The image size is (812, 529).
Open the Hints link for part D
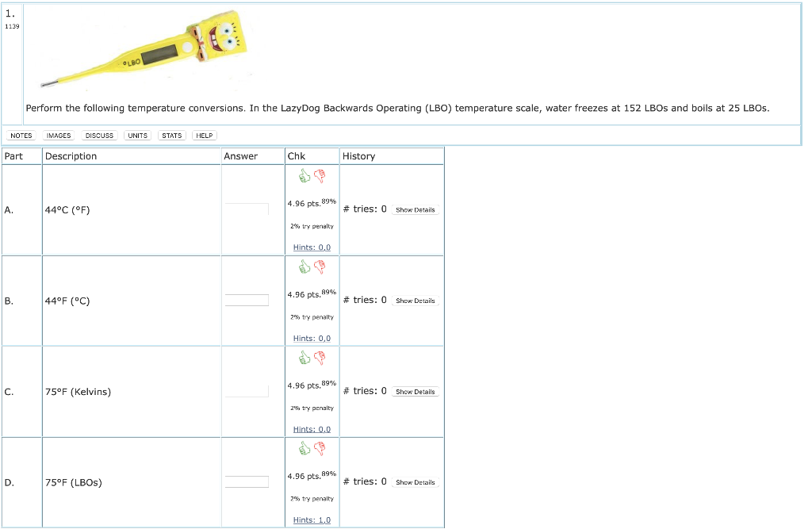click(x=312, y=519)
